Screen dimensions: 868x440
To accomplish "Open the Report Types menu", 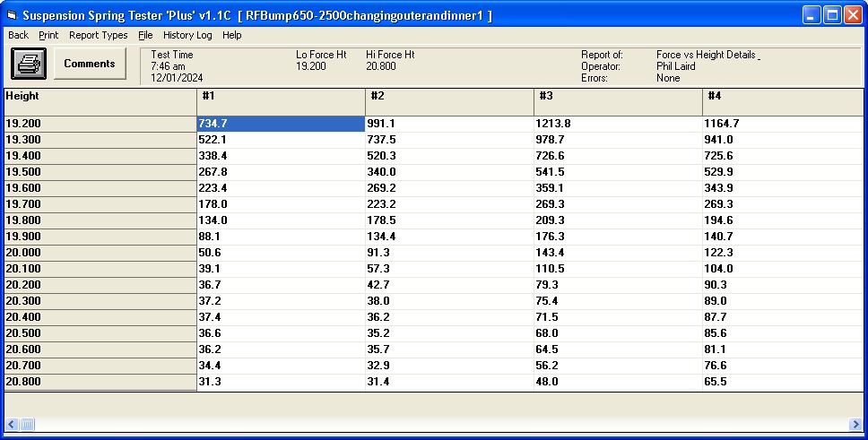I will coord(98,35).
